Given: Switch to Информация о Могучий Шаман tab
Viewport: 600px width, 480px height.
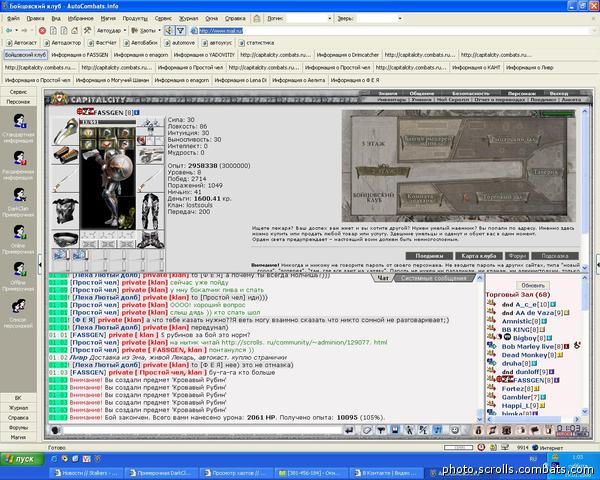Looking at the screenshot, I should click(x=112, y=80).
